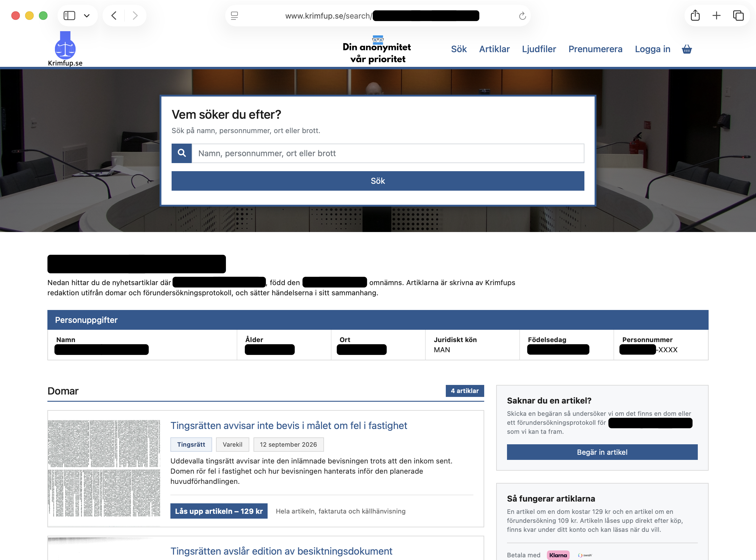
Task: Click Begär in artikel button
Action: coord(602,452)
